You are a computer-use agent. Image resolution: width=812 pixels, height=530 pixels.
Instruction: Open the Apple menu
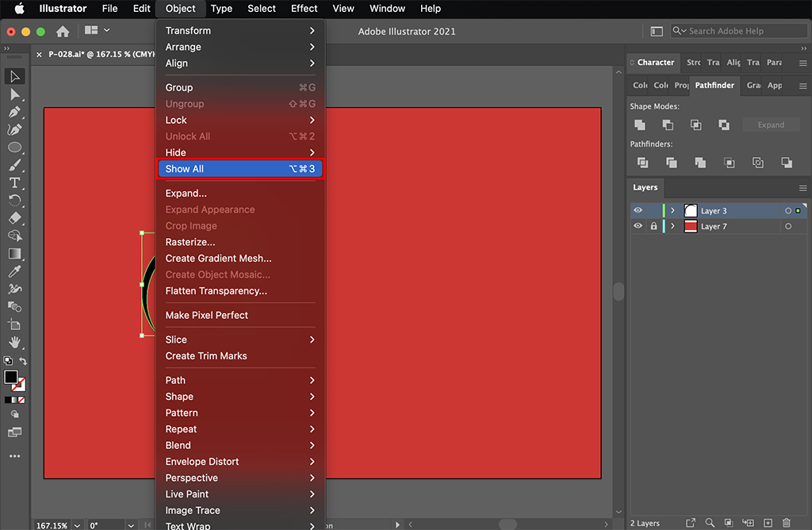click(x=19, y=8)
